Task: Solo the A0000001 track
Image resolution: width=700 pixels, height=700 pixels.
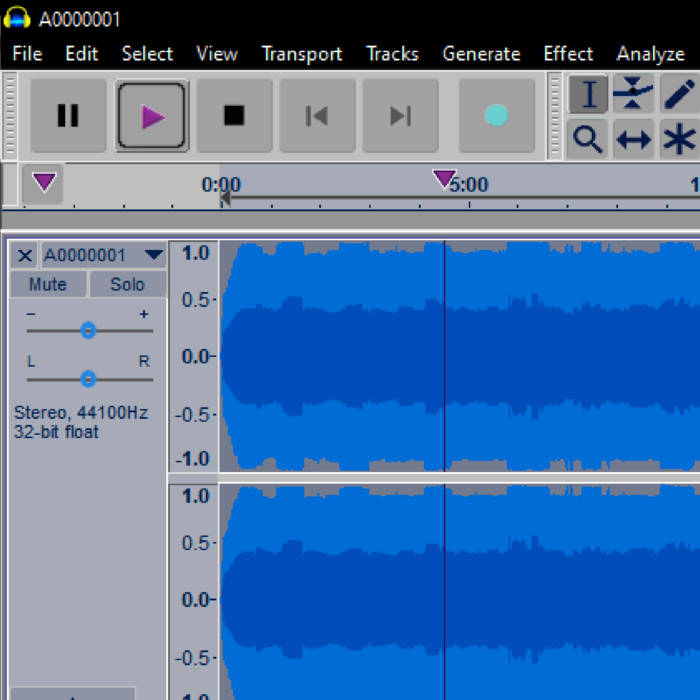Action: click(127, 284)
